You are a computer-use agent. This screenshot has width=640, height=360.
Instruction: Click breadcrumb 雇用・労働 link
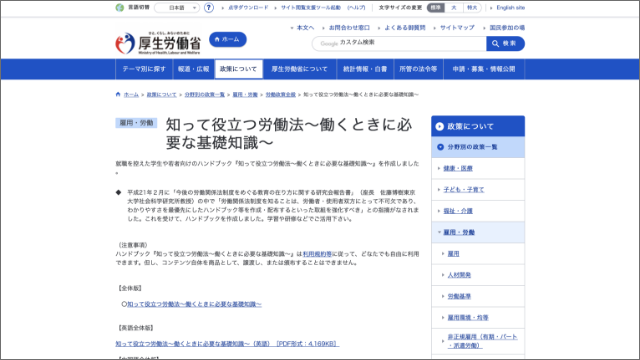click(245, 95)
